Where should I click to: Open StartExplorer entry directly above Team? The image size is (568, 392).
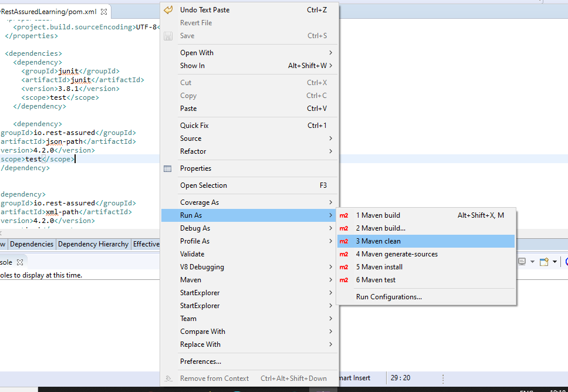(x=249, y=306)
